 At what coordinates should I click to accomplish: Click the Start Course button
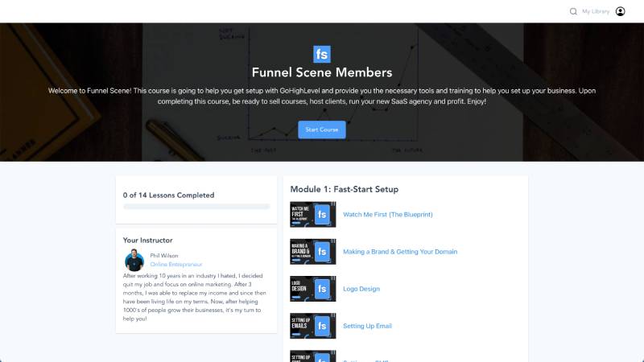[x=321, y=130]
